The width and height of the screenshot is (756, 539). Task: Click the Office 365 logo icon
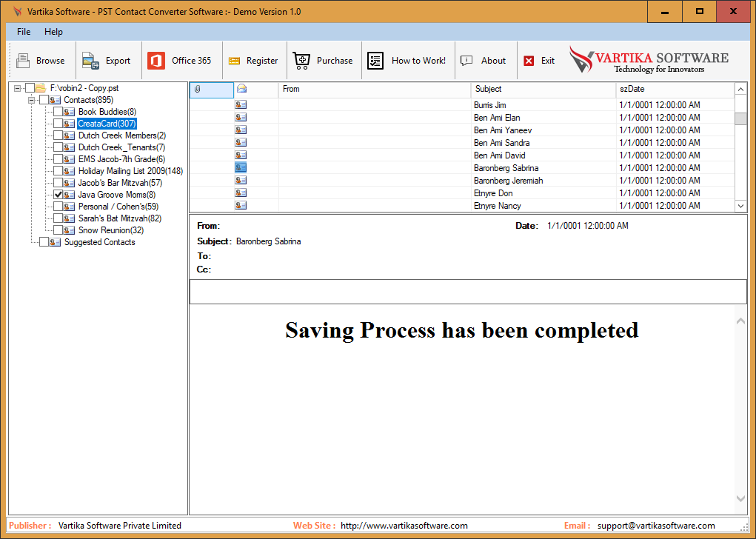pyautogui.click(x=156, y=61)
